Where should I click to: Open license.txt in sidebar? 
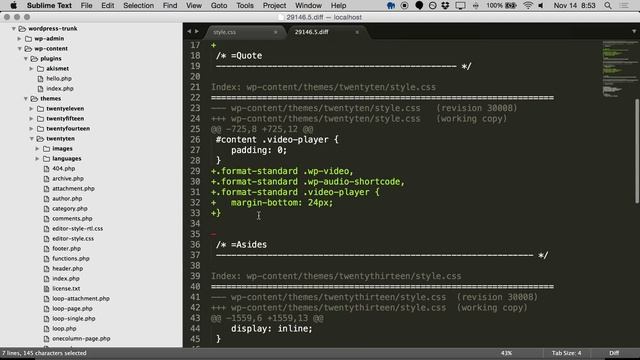pyautogui.click(x=66, y=289)
